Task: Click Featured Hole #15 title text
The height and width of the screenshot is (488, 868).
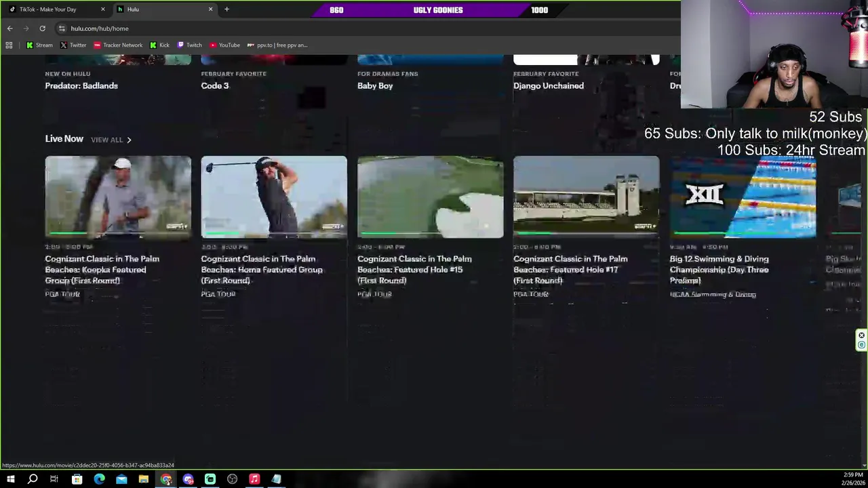Action: 414,270
